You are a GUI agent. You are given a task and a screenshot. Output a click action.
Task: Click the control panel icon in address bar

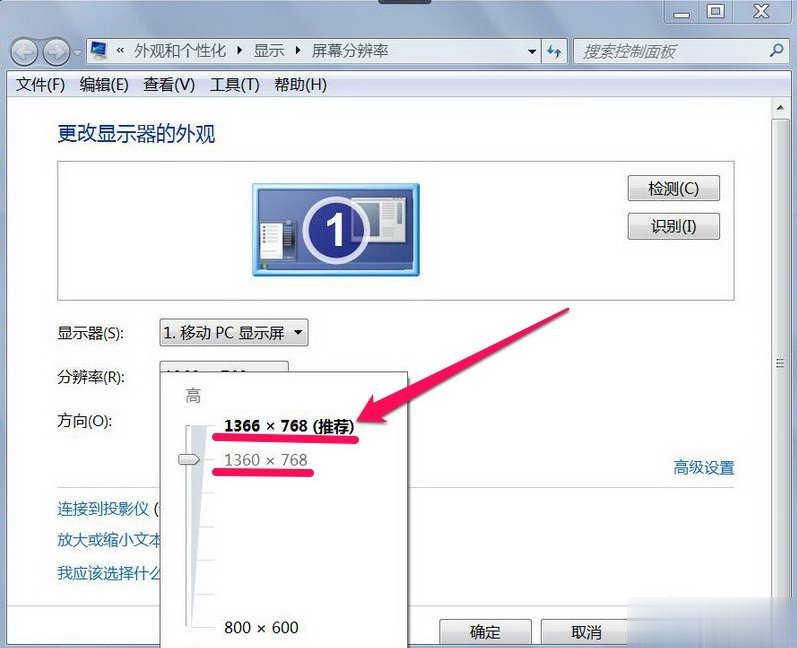pyautogui.click(x=99, y=50)
